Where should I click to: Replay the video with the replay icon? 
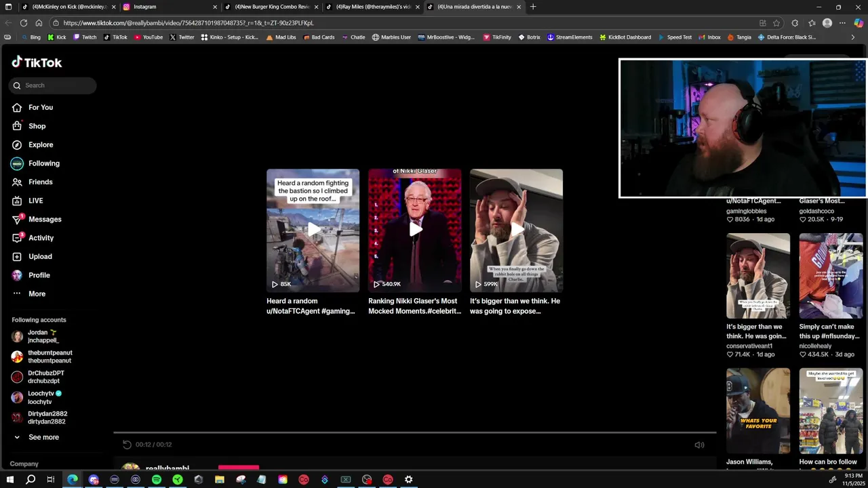pos(127,445)
